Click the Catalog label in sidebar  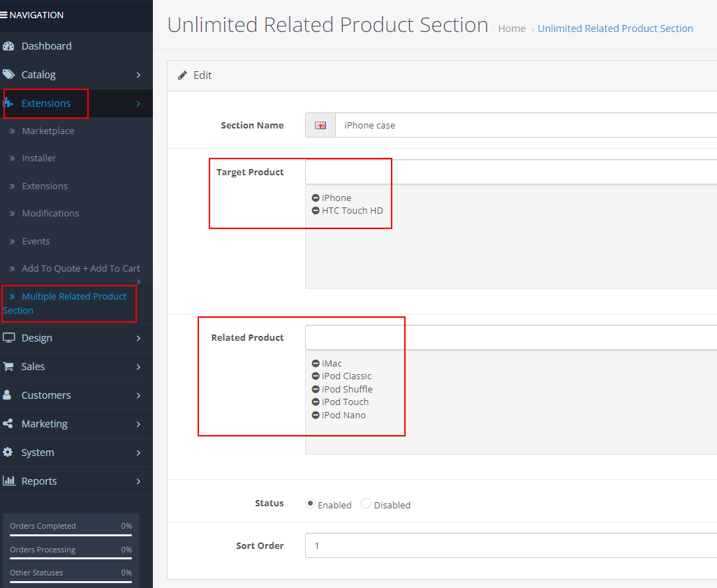click(x=38, y=75)
